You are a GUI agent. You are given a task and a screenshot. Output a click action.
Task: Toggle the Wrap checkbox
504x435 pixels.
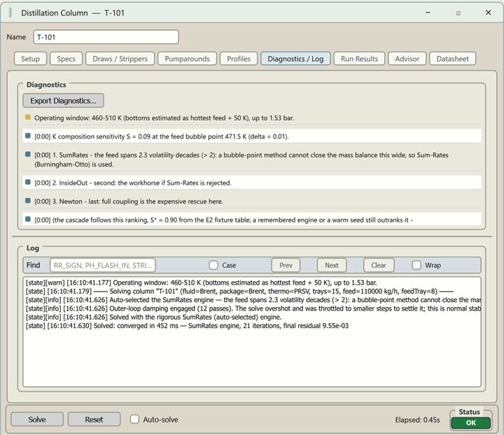click(416, 265)
